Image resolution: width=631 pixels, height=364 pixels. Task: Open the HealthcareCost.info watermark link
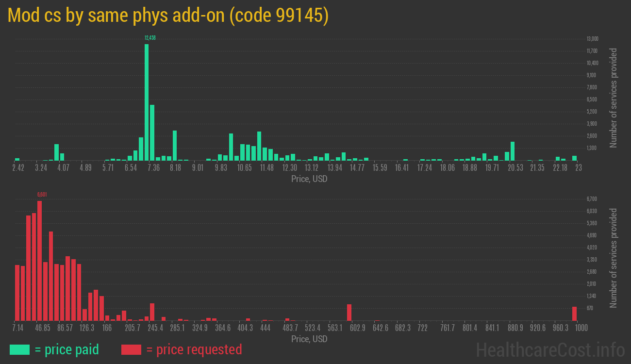click(x=550, y=349)
